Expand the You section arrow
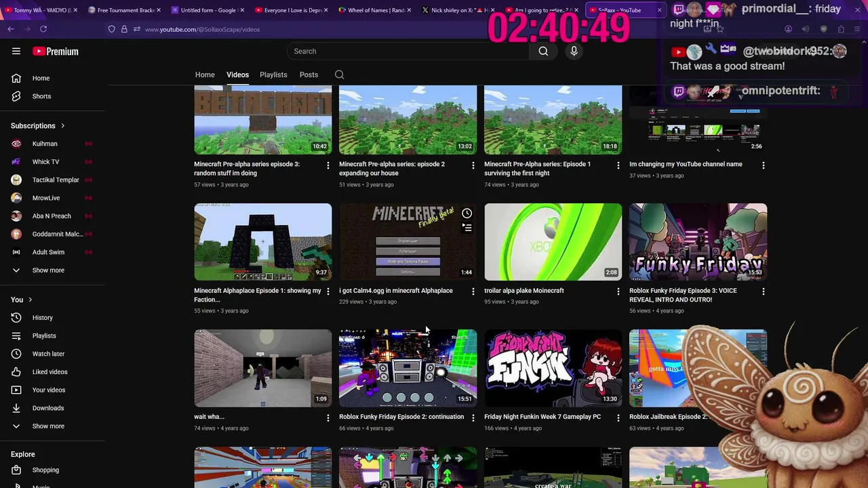This screenshot has height=488, width=868. click(x=30, y=300)
